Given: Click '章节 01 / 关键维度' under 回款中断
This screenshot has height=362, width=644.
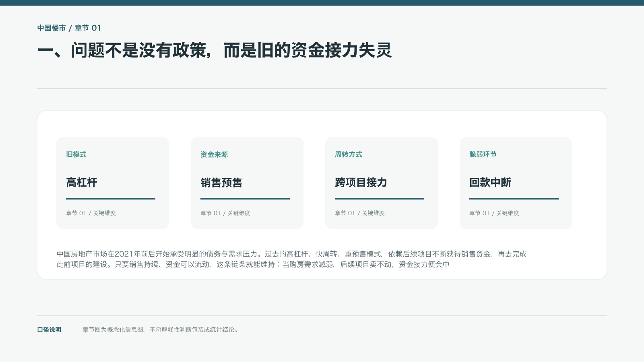Looking at the screenshot, I should pyautogui.click(x=494, y=213).
